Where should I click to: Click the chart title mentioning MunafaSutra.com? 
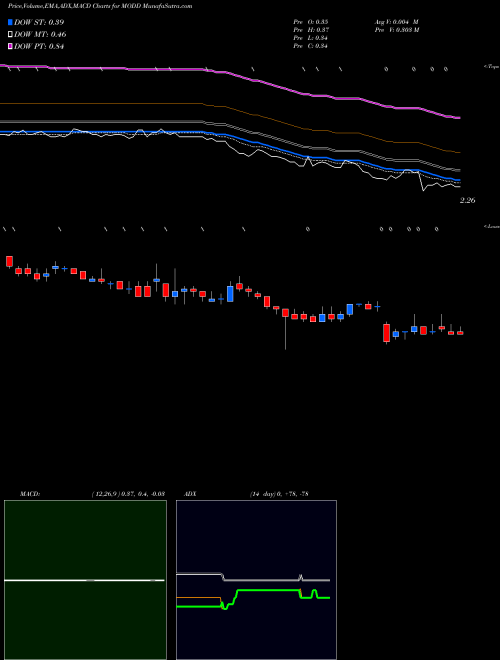click(100, 6)
